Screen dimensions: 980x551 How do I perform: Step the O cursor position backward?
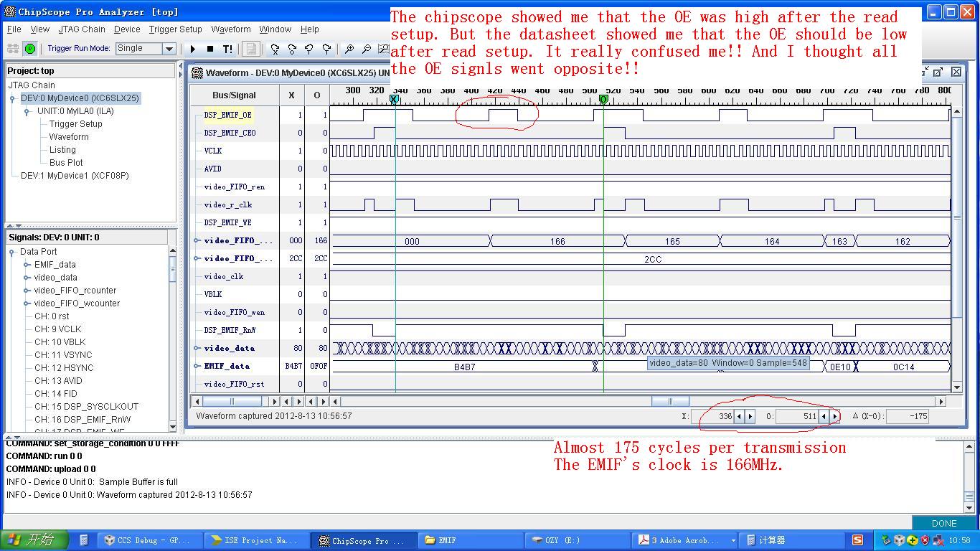pos(824,416)
